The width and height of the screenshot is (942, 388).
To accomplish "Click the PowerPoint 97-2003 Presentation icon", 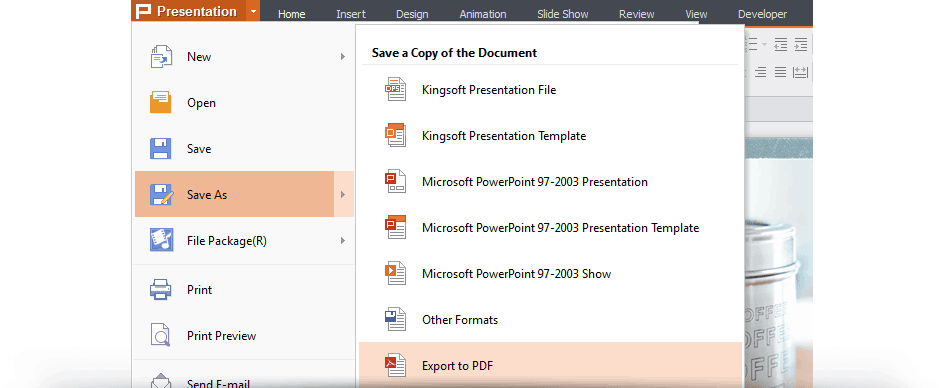I will [x=395, y=181].
